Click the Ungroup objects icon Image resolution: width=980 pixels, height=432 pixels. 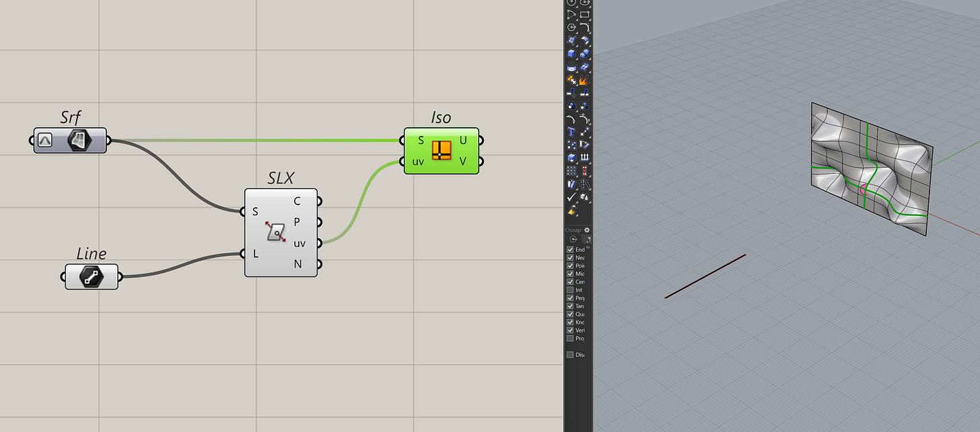pyautogui.click(x=585, y=106)
